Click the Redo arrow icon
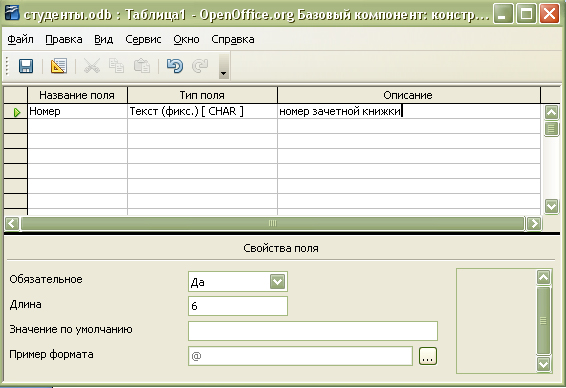 200,66
